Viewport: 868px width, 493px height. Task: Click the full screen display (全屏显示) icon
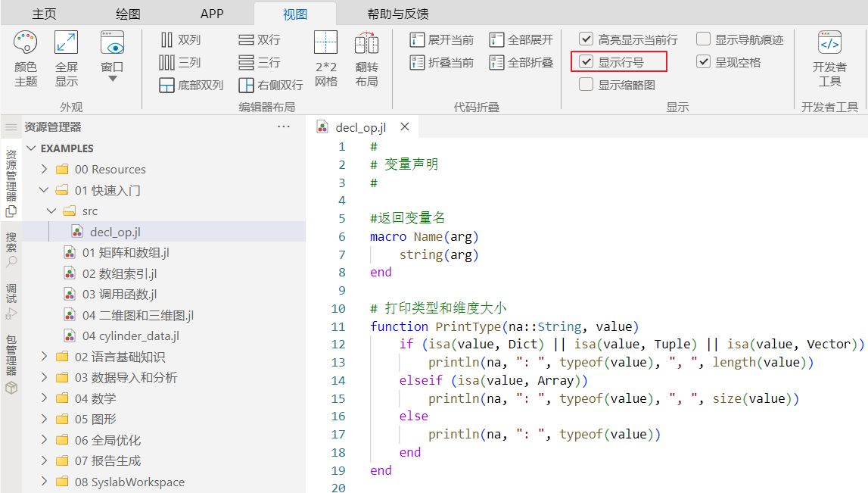pos(67,58)
